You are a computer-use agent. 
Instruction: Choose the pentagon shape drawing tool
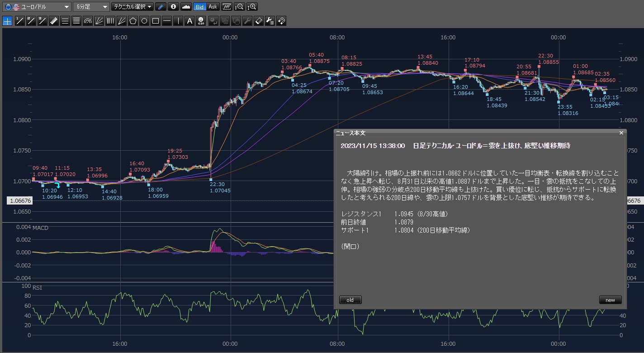tap(133, 21)
